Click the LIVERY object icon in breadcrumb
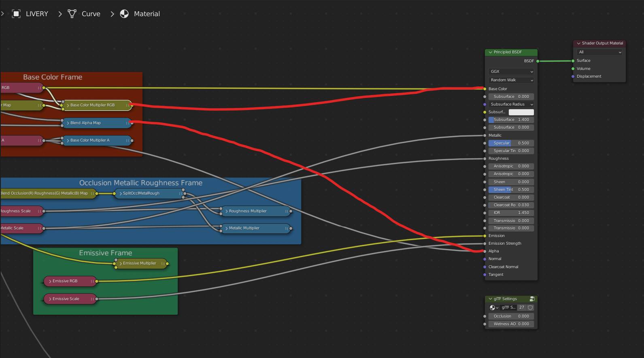This screenshot has width=644, height=358. click(x=16, y=14)
